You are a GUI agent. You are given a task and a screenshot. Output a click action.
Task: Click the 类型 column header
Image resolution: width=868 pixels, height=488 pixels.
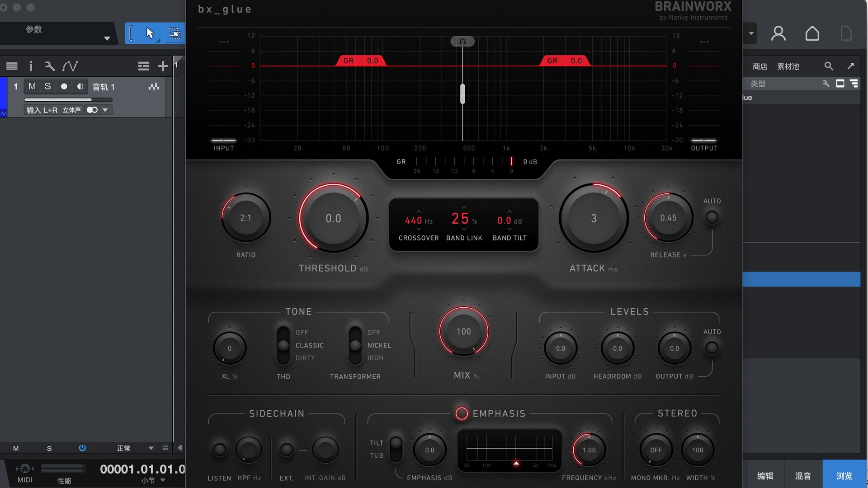click(758, 84)
